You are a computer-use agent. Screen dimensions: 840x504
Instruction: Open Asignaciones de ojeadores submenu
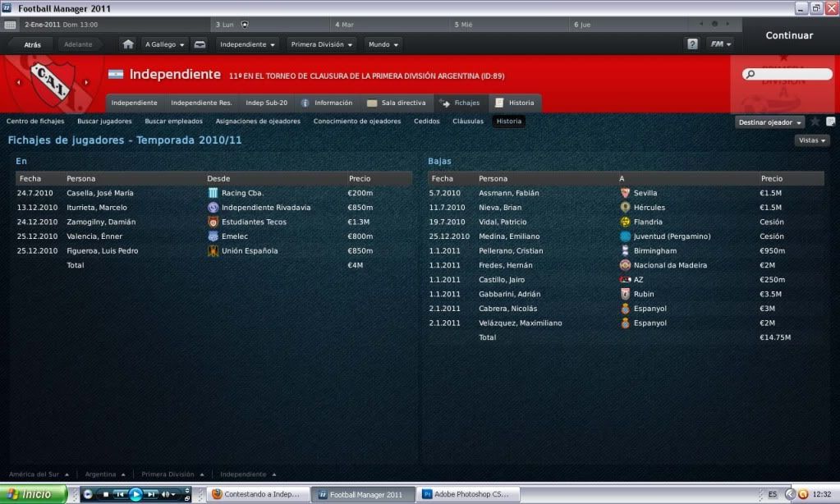click(x=258, y=121)
